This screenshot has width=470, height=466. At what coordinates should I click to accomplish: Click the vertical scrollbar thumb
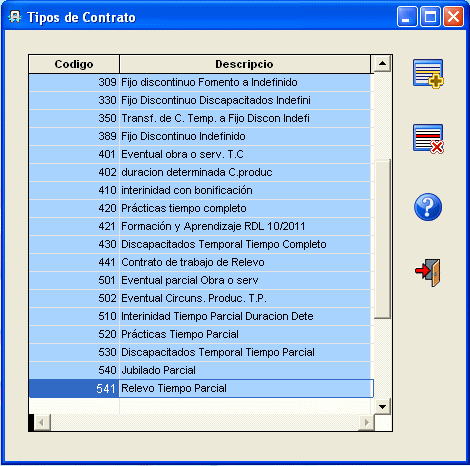[x=382, y=239]
